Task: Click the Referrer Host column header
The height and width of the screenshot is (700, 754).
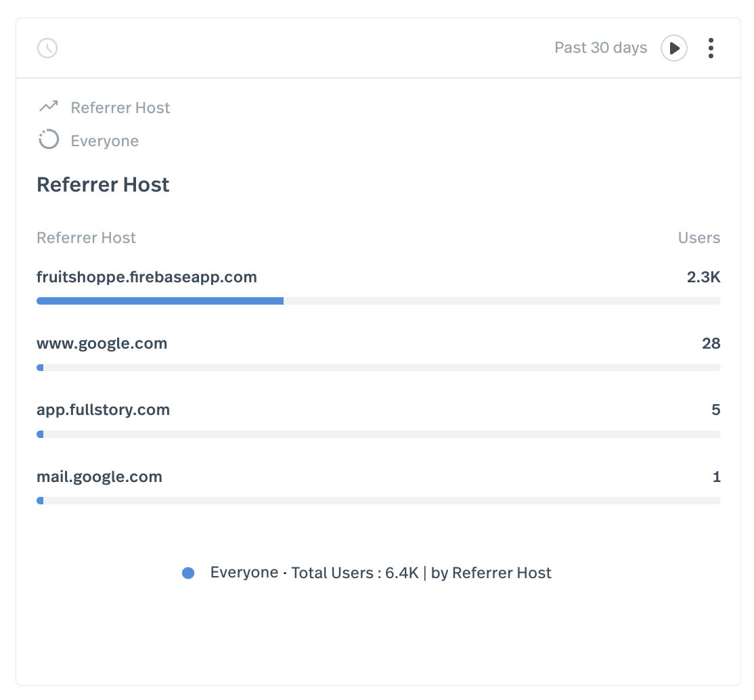Action: pos(86,238)
